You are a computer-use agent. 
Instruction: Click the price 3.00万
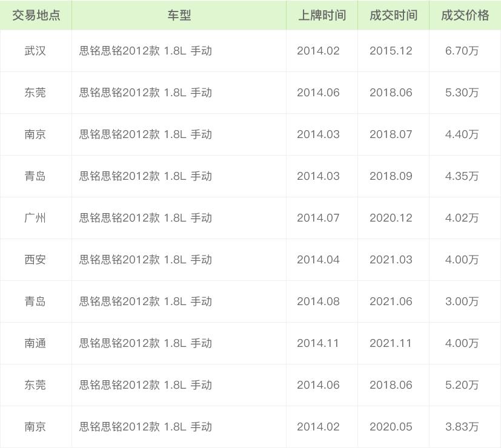pyautogui.click(x=462, y=301)
